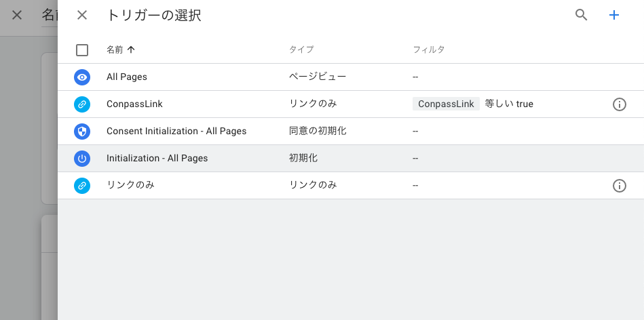Select the All Pages trigger
Screen dimensions: 644x320
pos(351,77)
